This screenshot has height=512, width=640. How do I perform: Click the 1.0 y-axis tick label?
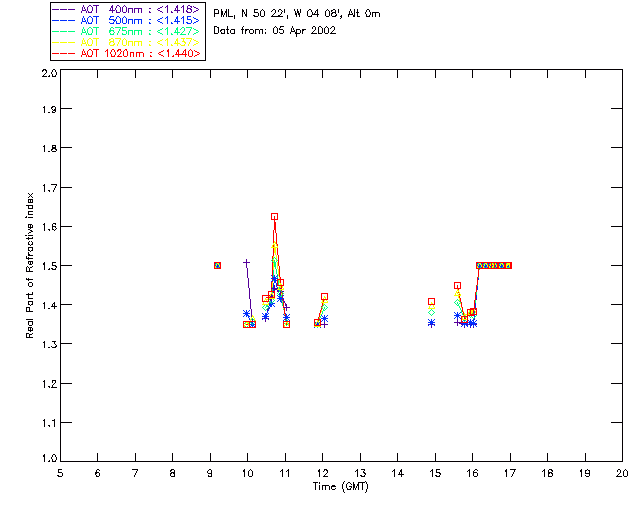49,459
